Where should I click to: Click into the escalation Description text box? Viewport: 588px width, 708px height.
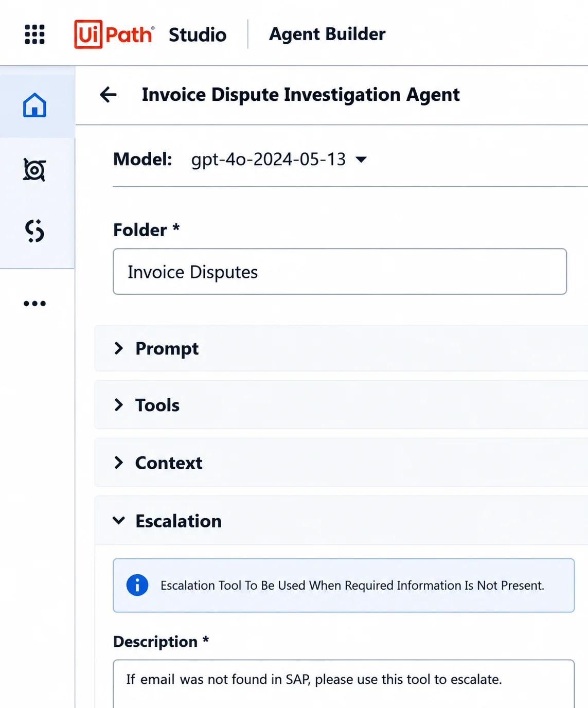click(x=344, y=684)
